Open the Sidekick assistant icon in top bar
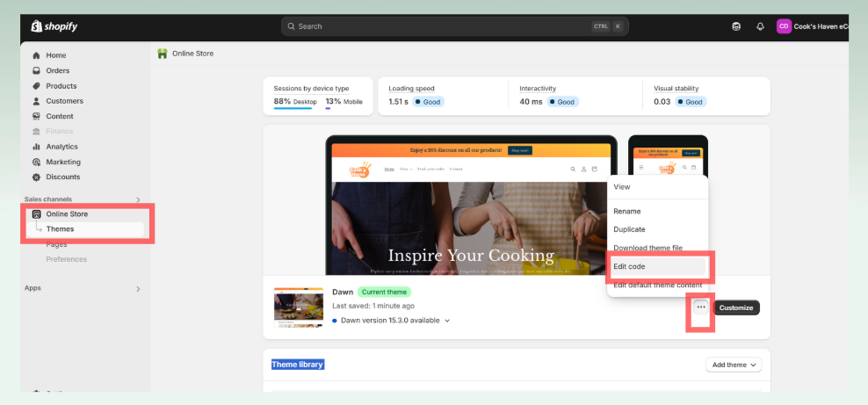Viewport: 868px width, 405px height. point(736,26)
